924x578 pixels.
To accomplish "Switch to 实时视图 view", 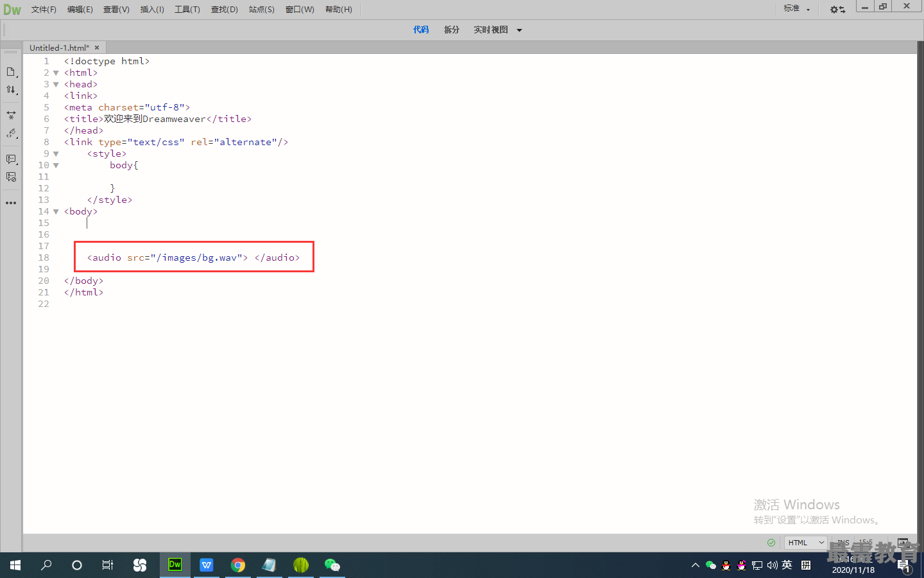I will tap(491, 30).
